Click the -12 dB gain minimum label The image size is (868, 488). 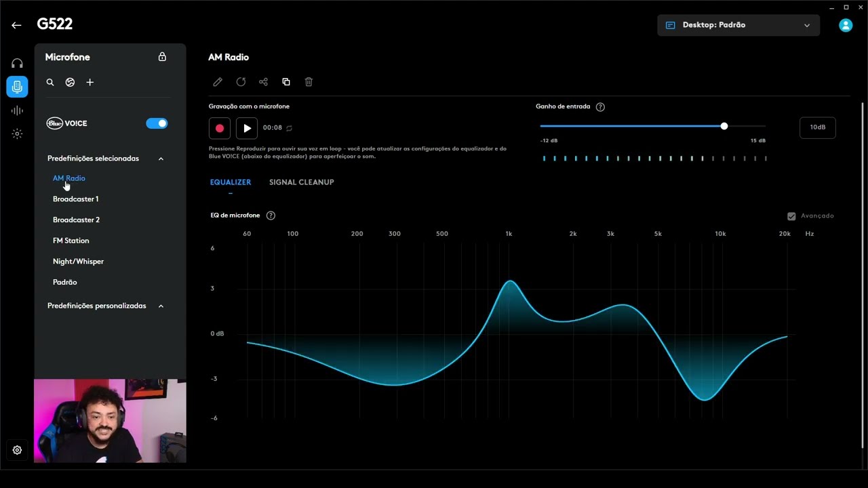click(549, 141)
